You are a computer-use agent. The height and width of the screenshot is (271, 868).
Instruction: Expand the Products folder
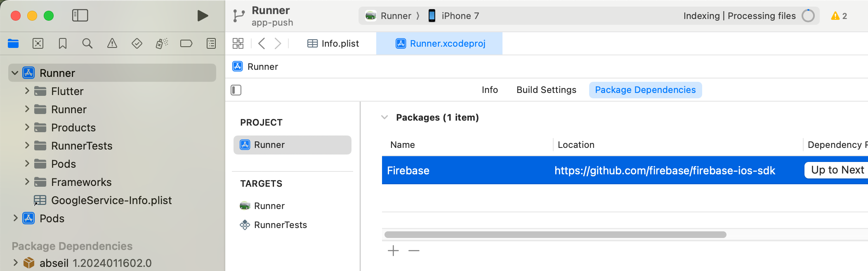click(27, 127)
